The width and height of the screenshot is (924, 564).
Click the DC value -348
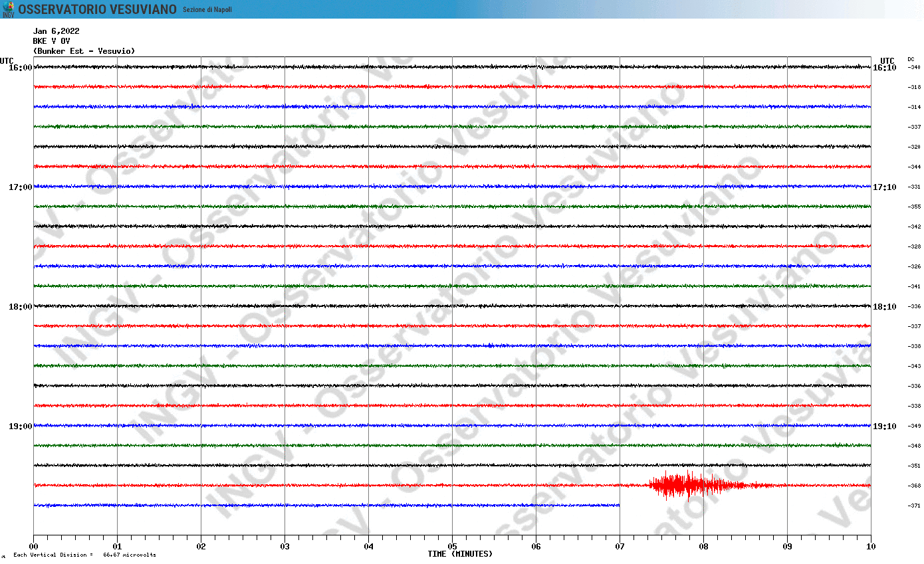[915, 446]
